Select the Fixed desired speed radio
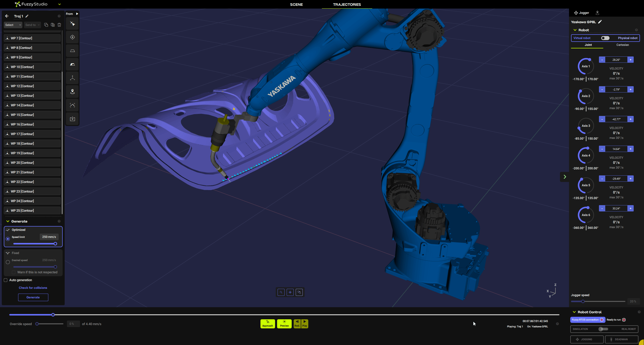Viewport: 644px width, 345px height. (8, 262)
